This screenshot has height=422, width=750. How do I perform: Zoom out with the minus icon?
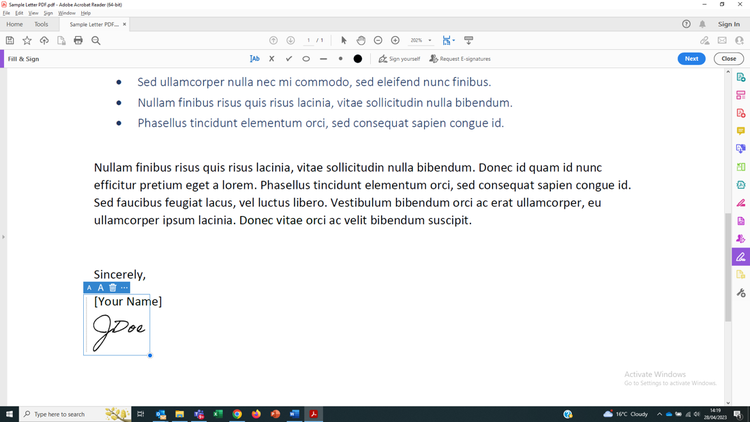point(378,41)
